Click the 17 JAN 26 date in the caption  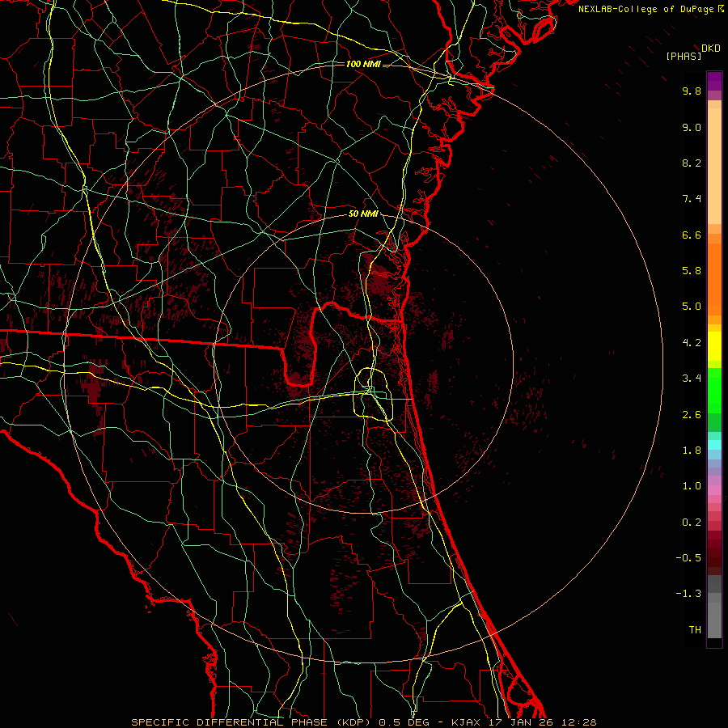coord(521,722)
